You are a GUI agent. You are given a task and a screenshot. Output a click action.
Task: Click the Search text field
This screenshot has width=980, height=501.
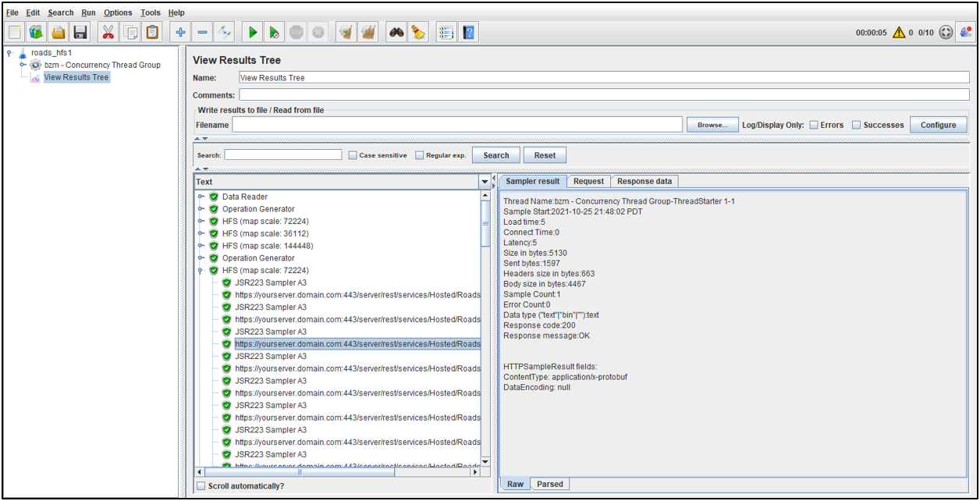pos(283,155)
